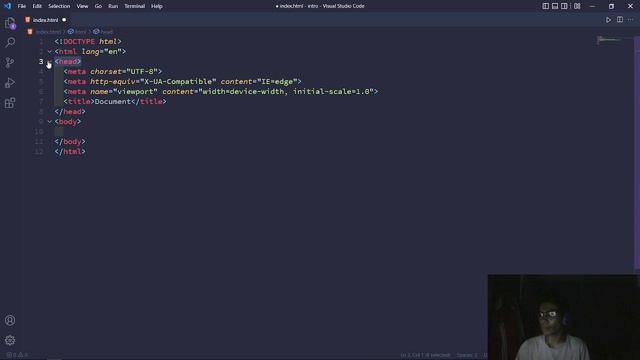640x360 pixels.
Task: Open editor More Actions ellipsis
Action: [631, 20]
